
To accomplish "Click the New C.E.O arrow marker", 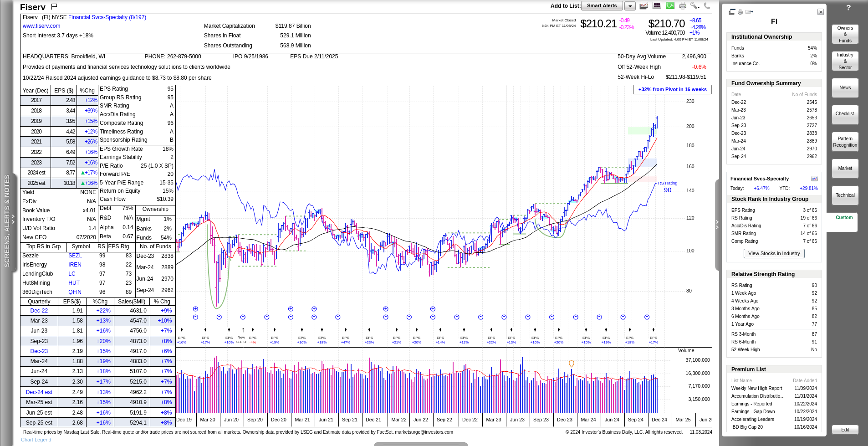I will click(x=243, y=330).
